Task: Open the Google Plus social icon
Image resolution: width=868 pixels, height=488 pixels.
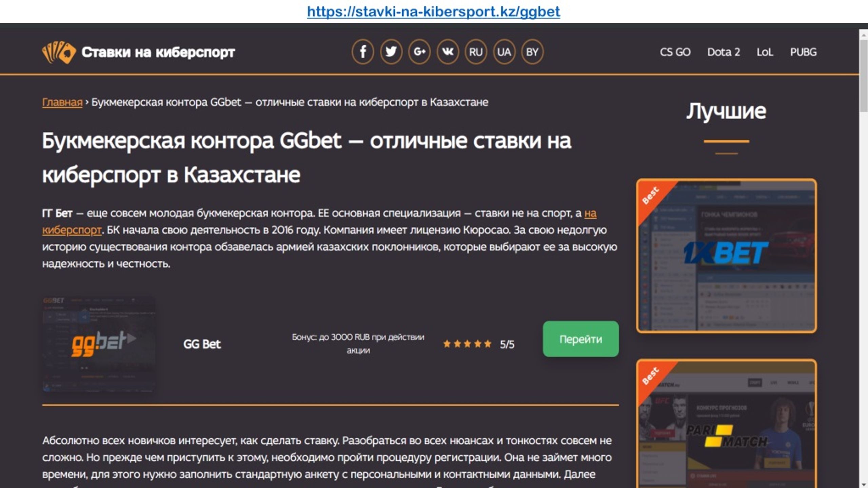Action: coord(419,52)
